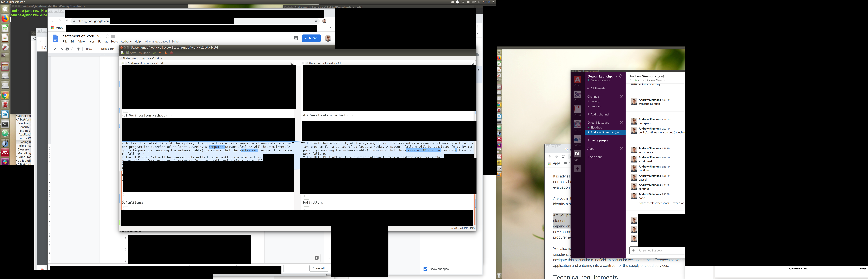Click the Google Docs print icon
The width and height of the screenshot is (868, 279).
(67, 49)
